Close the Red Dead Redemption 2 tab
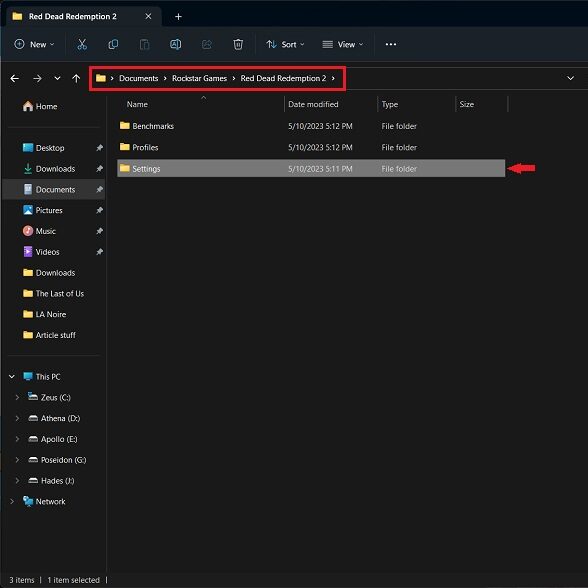Viewport: 588px width, 588px height. tap(148, 16)
